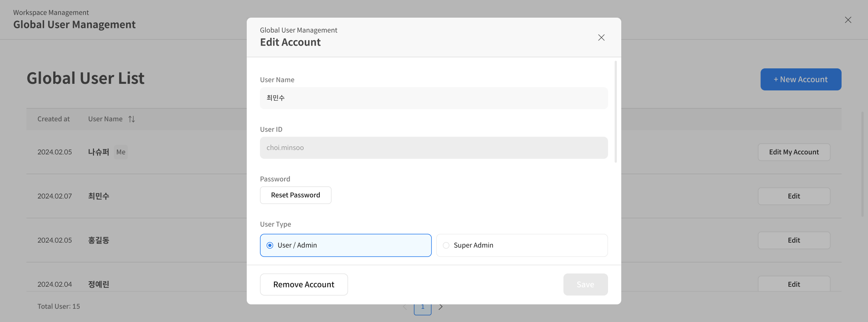
Task: Select the Super Admin radio option
Action: click(446, 245)
